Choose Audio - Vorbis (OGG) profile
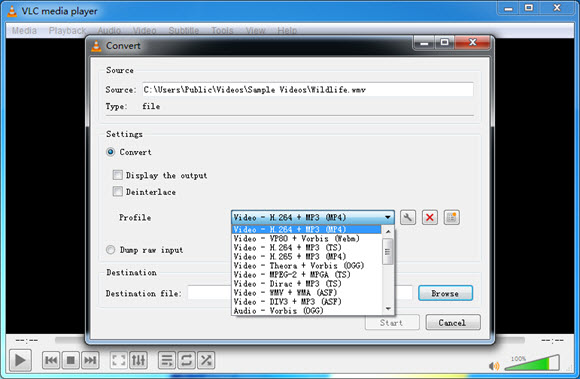The image size is (580, 379). click(306, 311)
